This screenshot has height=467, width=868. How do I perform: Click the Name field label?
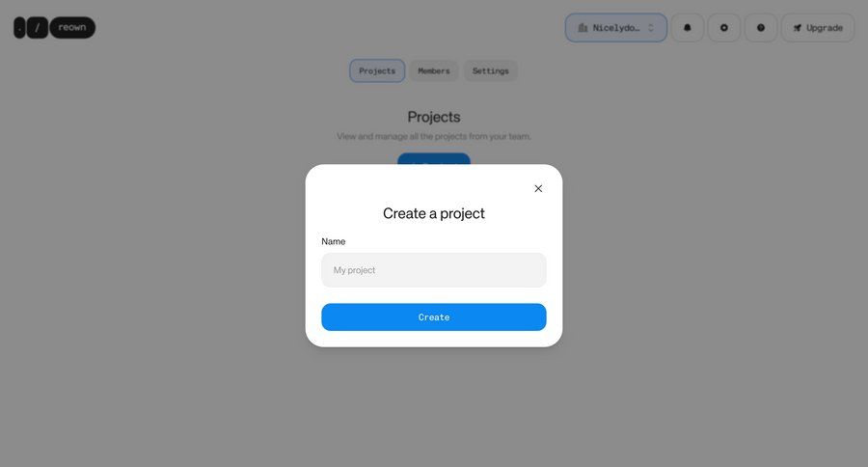[334, 241]
